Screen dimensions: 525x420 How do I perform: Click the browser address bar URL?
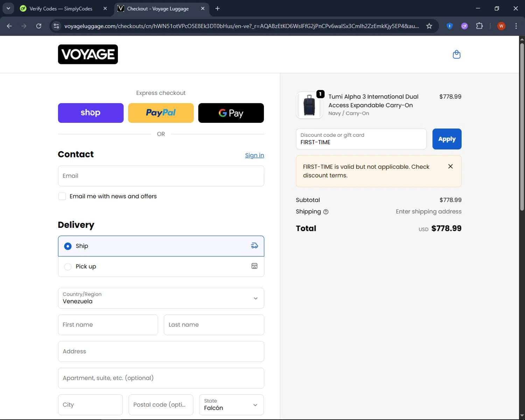pos(241,26)
